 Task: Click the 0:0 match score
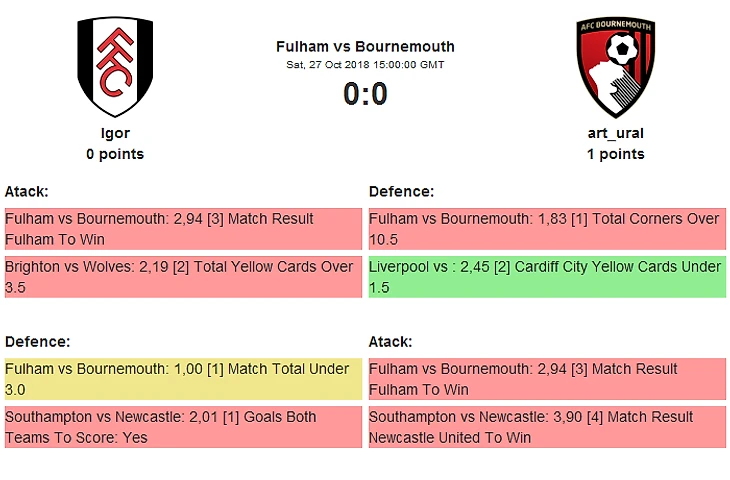[365, 94]
